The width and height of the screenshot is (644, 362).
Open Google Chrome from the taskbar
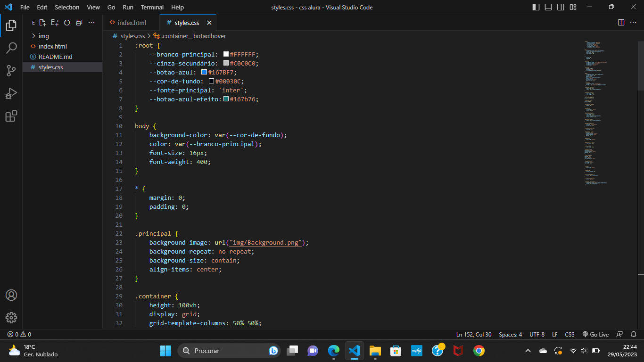479,351
